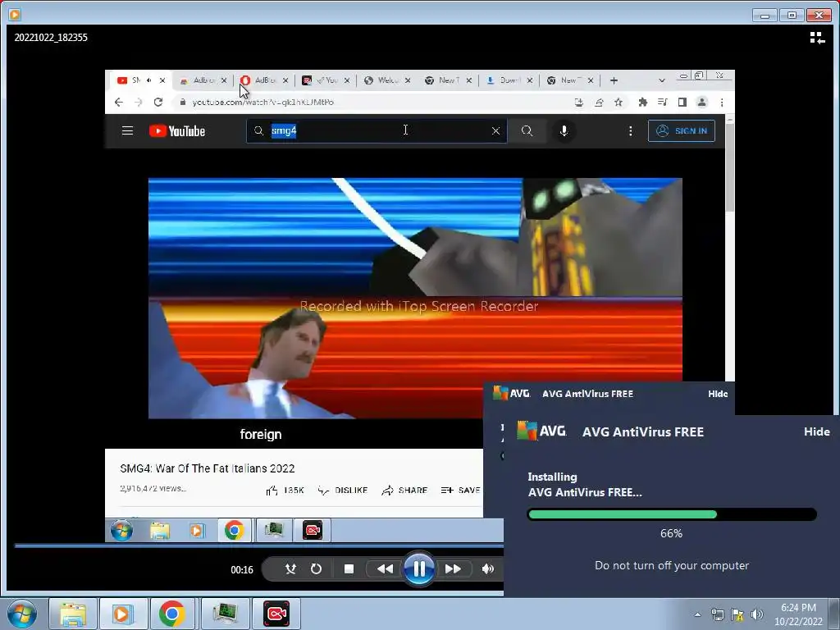Viewport: 840px width, 630px height.
Task: Go forward in the recorded Chrome
Action: [x=138, y=102]
